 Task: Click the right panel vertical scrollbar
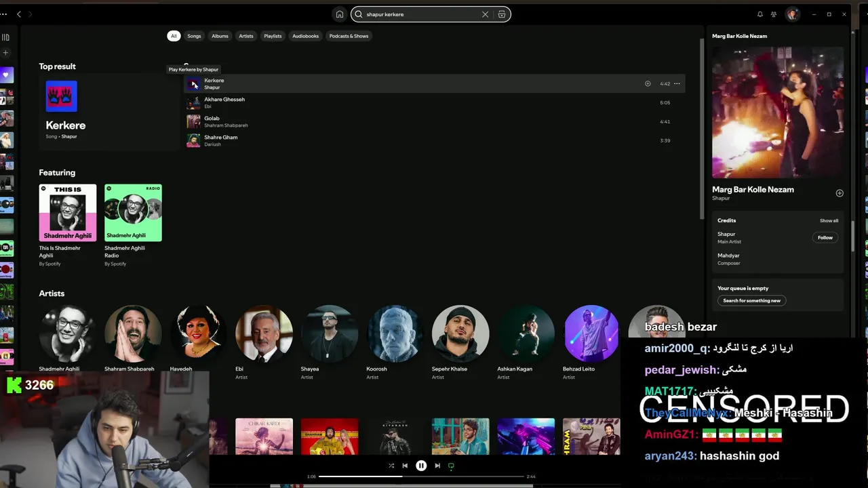pos(852,235)
